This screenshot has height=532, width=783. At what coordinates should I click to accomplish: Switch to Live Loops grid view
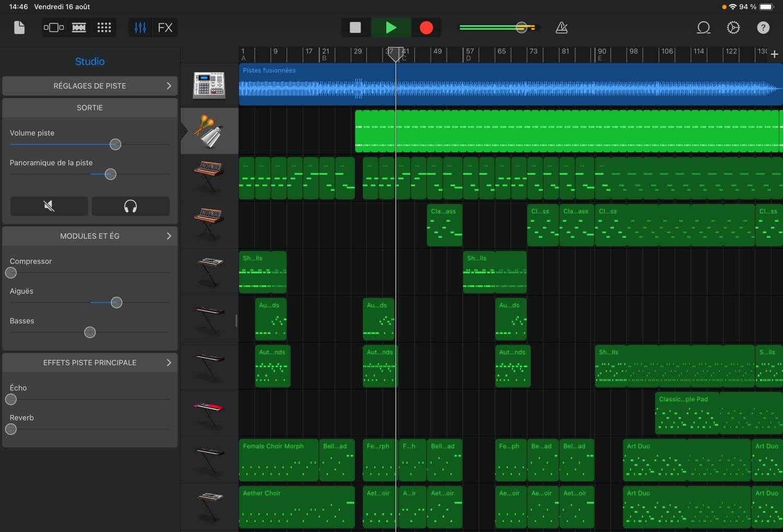point(104,27)
